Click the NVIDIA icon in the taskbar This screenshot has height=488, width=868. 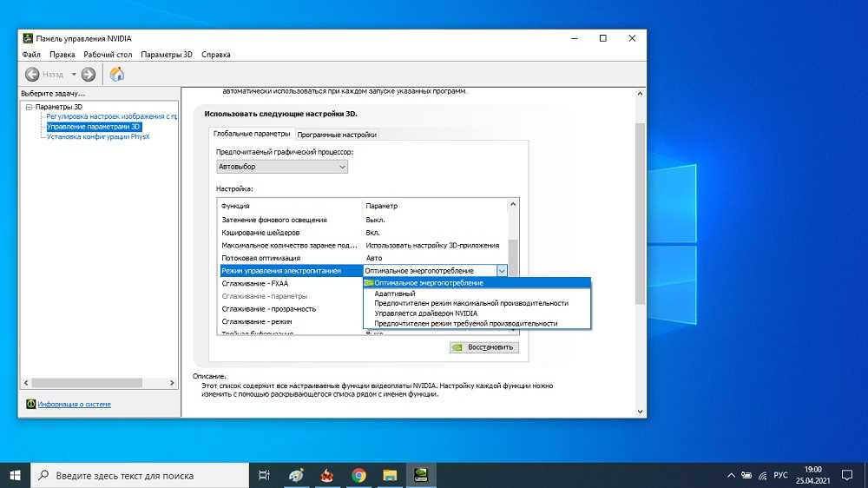click(x=422, y=475)
